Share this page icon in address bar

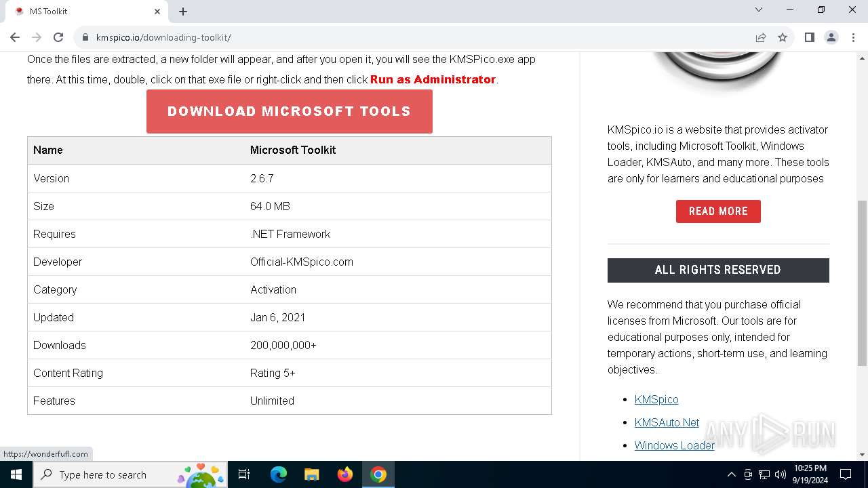pyautogui.click(x=761, y=37)
